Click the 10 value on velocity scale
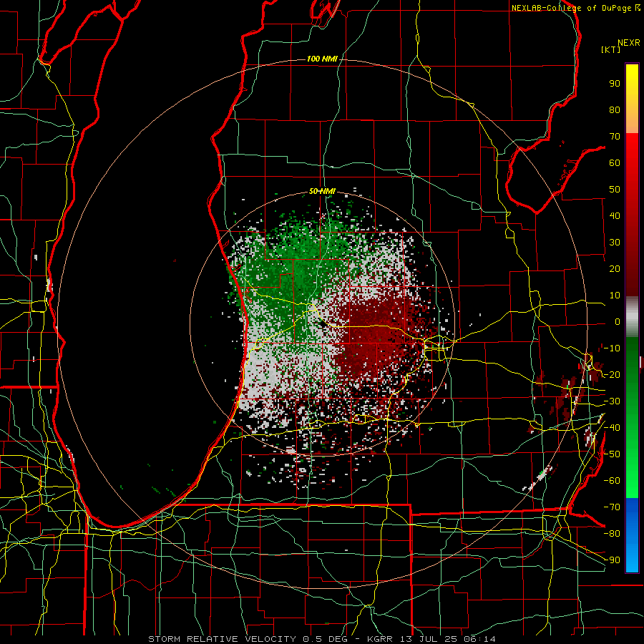The height and width of the screenshot is (644, 644). coord(615,296)
